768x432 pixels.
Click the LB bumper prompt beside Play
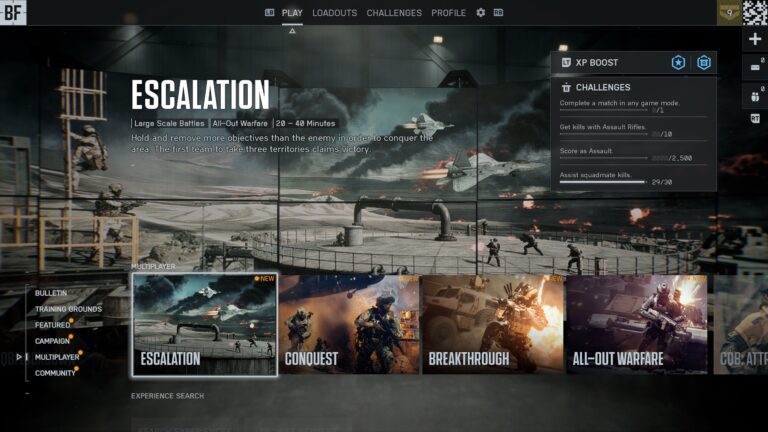269,13
